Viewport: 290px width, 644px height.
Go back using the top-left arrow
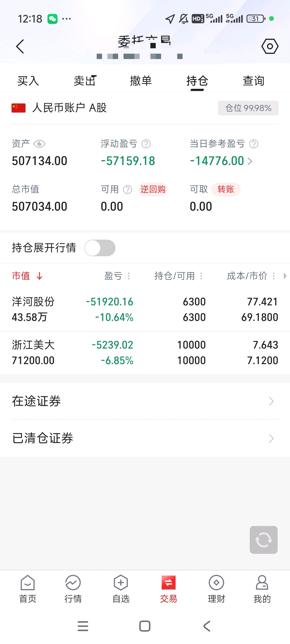(20, 46)
